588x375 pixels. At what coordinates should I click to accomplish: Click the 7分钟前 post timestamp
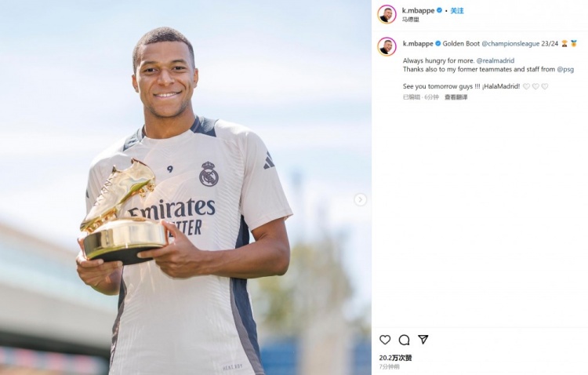pyautogui.click(x=389, y=366)
